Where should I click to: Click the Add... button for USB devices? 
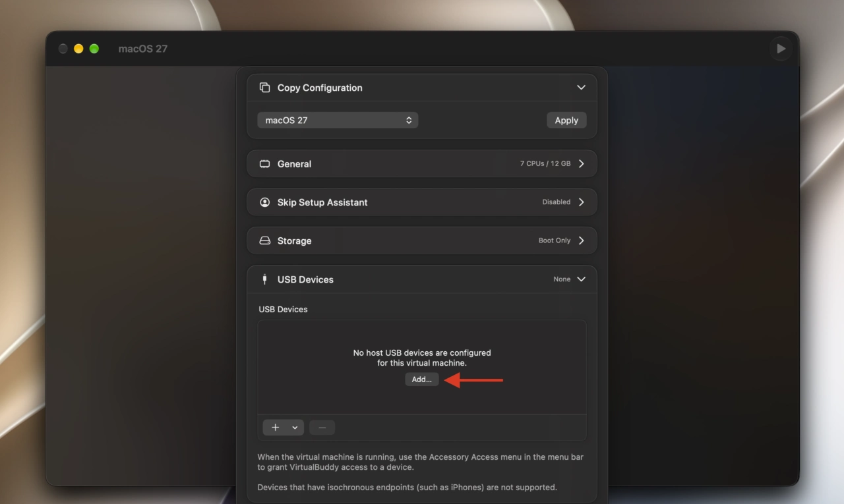421,379
